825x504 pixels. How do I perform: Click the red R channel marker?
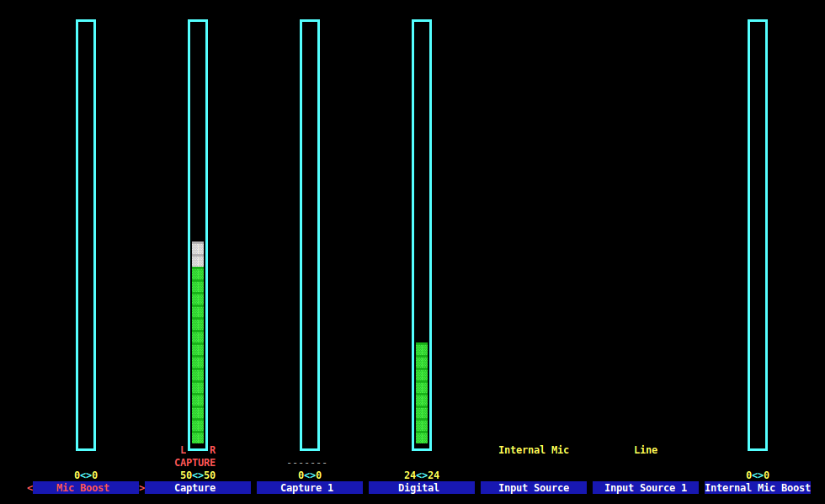tap(212, 450)
